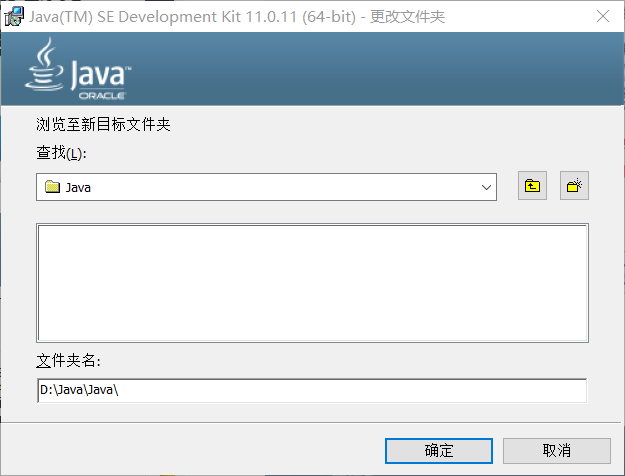
Task: Go up one folder level
Action: pyautogui.click(x=532, y=186)
